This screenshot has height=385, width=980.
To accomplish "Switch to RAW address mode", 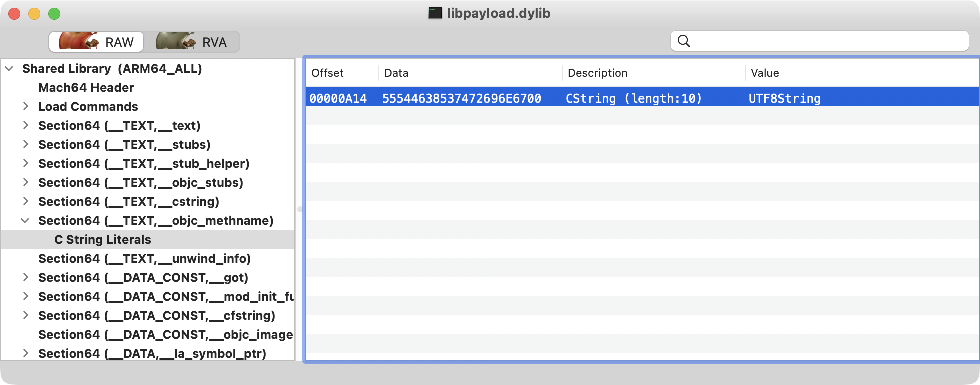I will pos(96,42).
